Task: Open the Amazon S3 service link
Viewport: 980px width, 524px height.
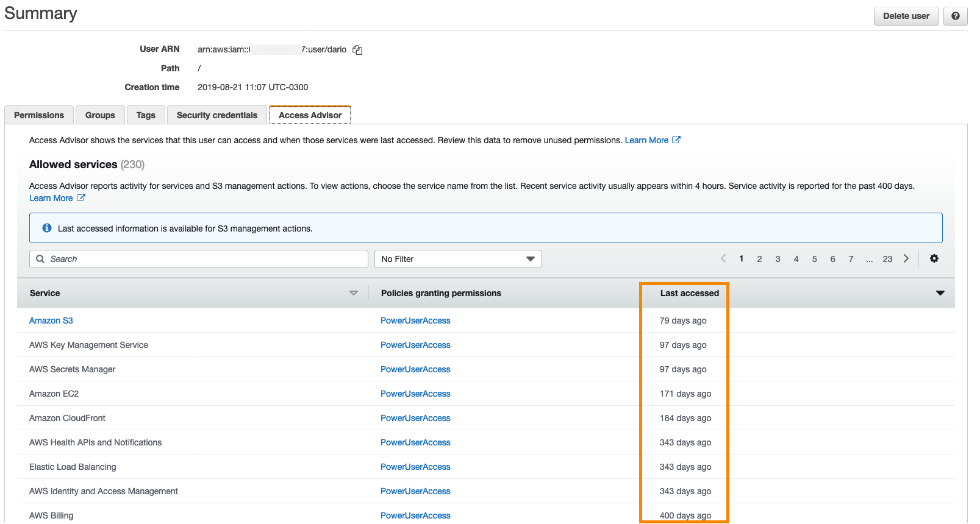Action: [51, 320]
